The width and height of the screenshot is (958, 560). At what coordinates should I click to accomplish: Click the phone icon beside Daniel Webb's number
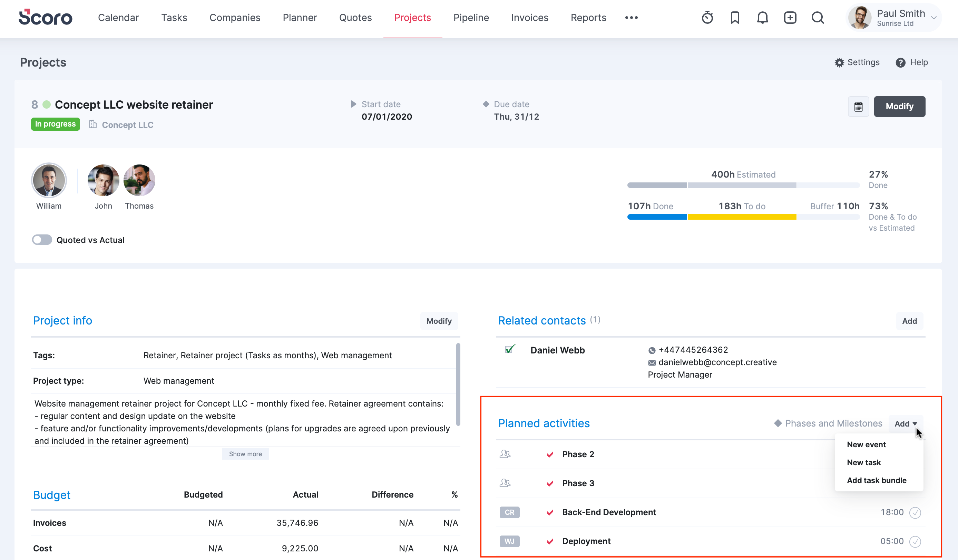tap(652, 350)
